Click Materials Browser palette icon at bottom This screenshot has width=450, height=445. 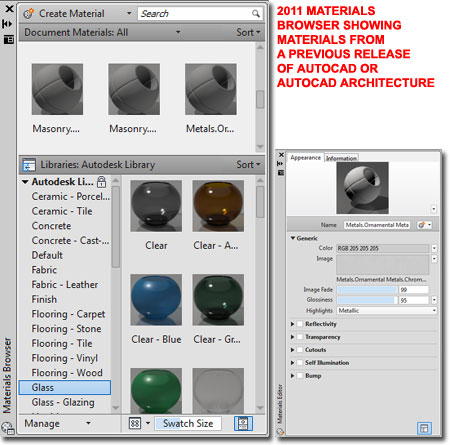click(x=7, y=428)
